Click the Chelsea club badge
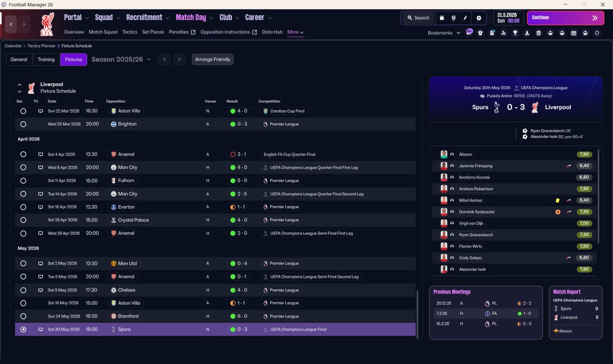The height and width of the screenshot is (364, 613). pos(114,290)
